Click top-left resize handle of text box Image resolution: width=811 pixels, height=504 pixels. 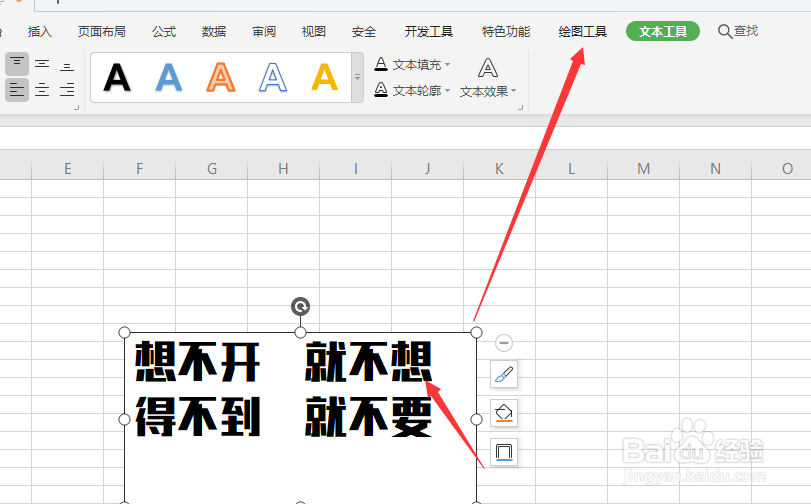click(x=125, y=332)
